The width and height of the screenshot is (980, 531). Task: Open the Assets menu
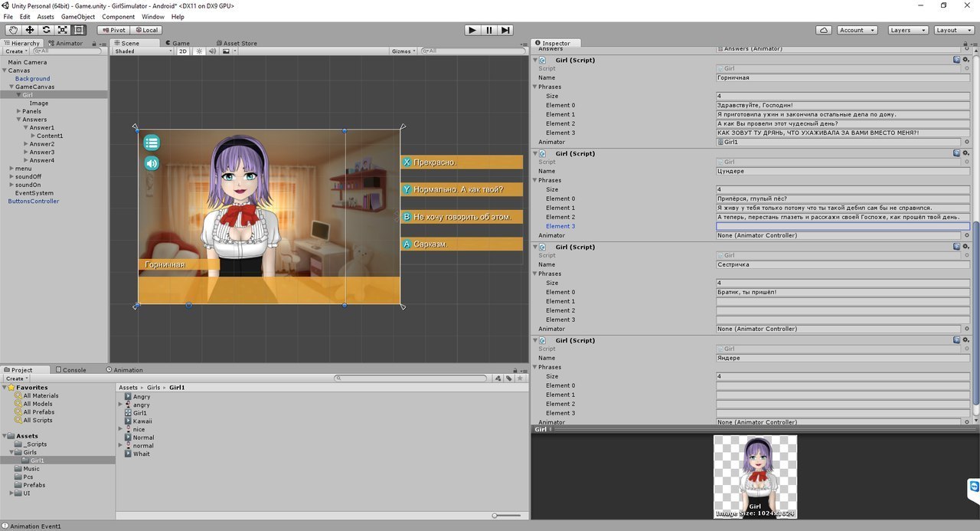point(46,17)
